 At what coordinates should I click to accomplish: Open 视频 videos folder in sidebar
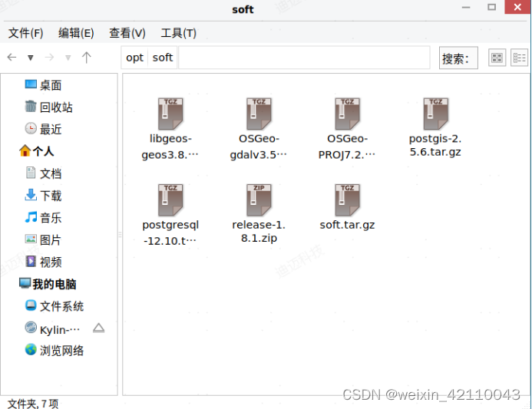[43, 262]
